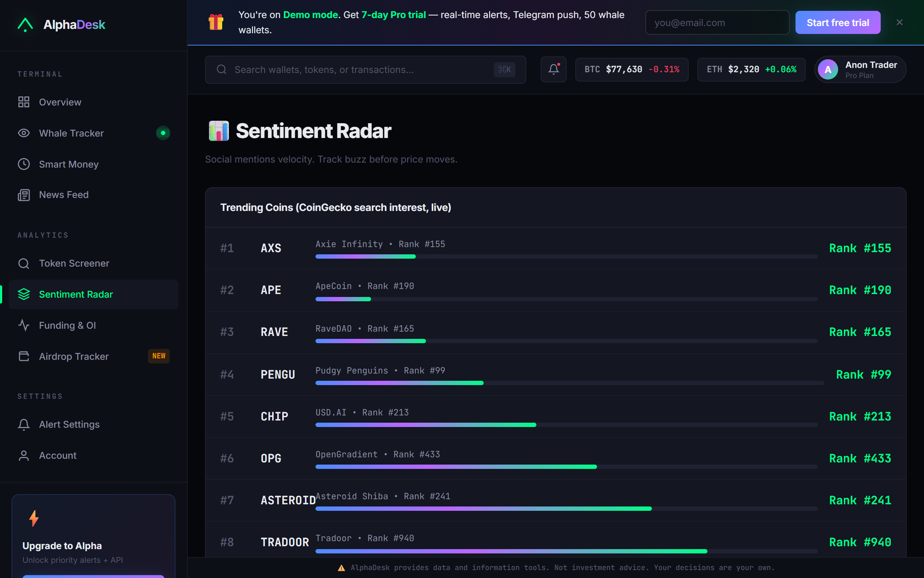Click the Upgrade to Alpha card

(93, 536)
